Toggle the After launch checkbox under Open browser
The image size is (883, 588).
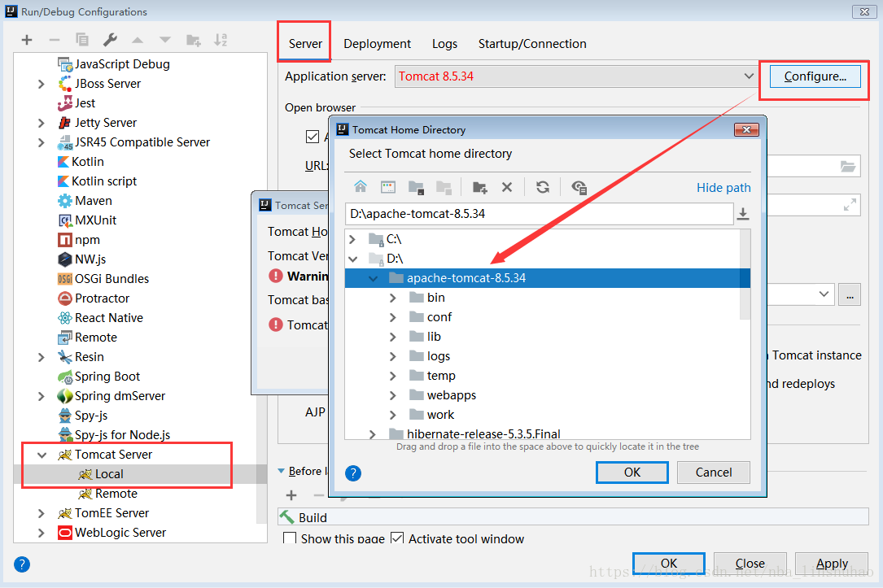313,136
